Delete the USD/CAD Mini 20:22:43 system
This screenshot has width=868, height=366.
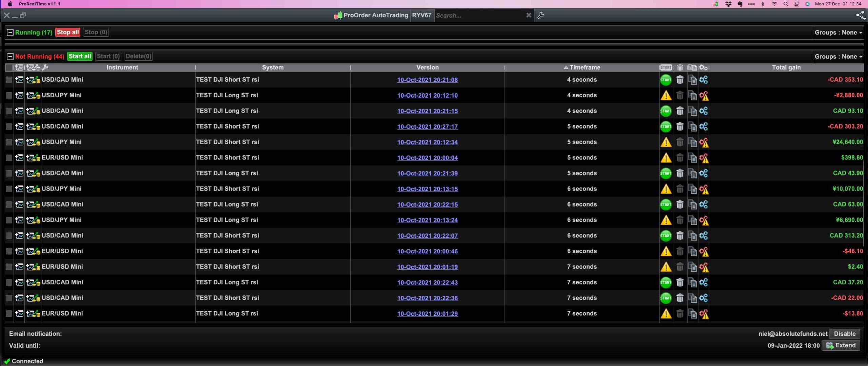pos(679,283)
